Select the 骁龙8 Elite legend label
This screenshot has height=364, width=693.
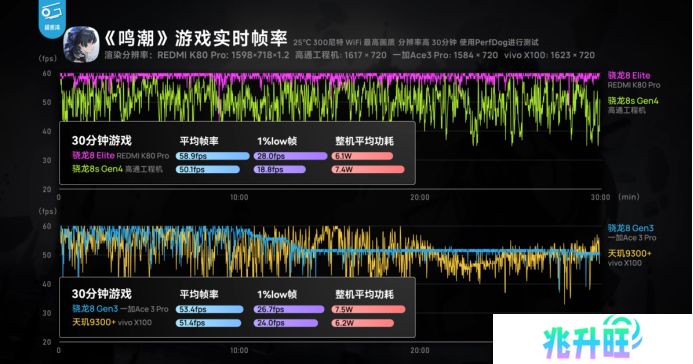coord(629,75)
